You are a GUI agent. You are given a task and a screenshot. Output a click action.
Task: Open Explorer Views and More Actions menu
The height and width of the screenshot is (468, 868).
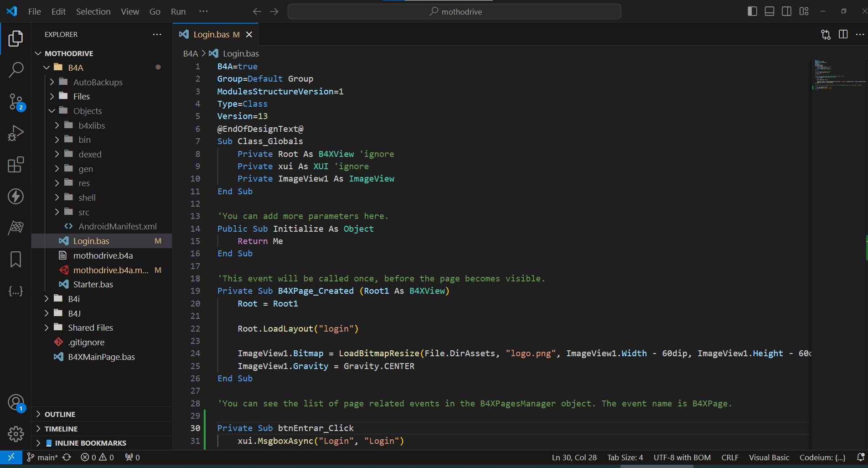pos(157,35)
